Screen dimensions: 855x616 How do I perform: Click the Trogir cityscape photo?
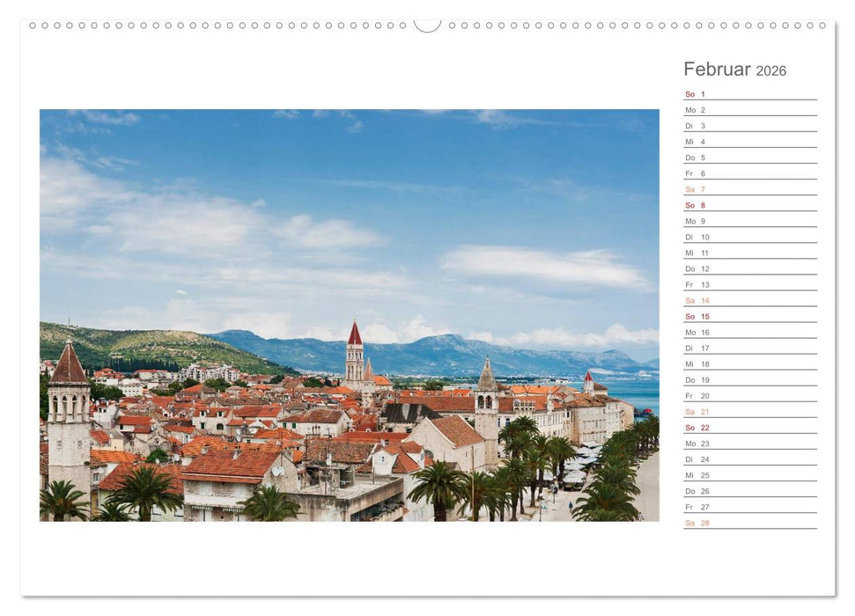pos(348,317)
